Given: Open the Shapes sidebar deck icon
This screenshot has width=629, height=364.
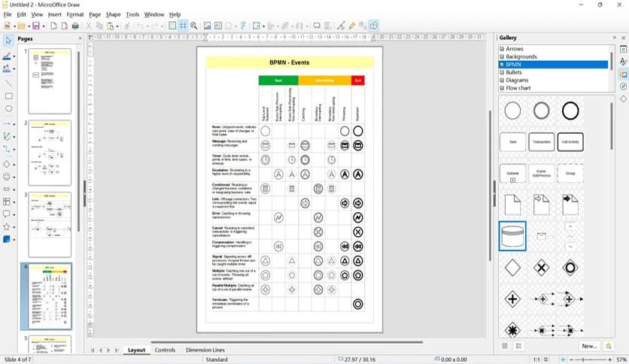Looking at the screenshot, I should click(x=623, y=99).
